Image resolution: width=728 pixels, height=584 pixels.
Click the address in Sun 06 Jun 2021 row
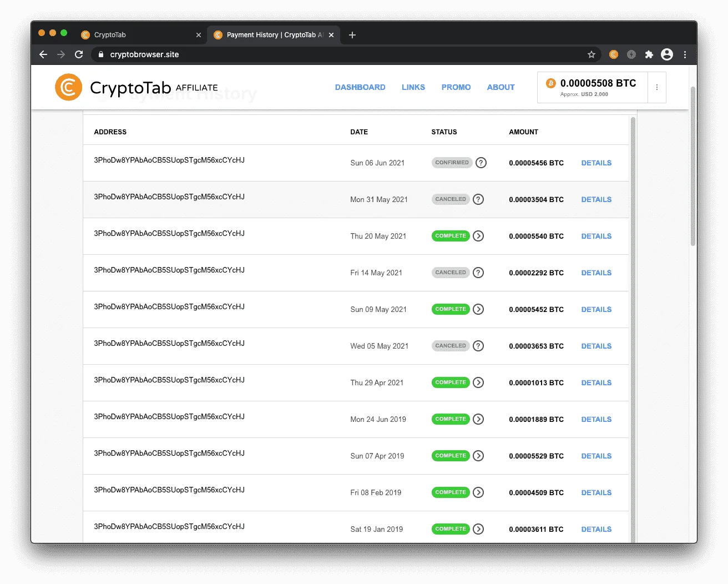pos(169,160)
